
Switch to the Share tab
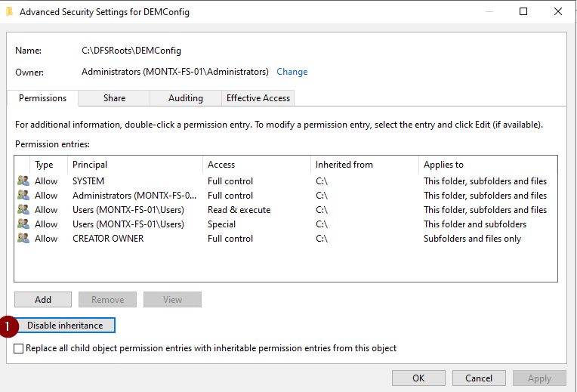(114, 98)
